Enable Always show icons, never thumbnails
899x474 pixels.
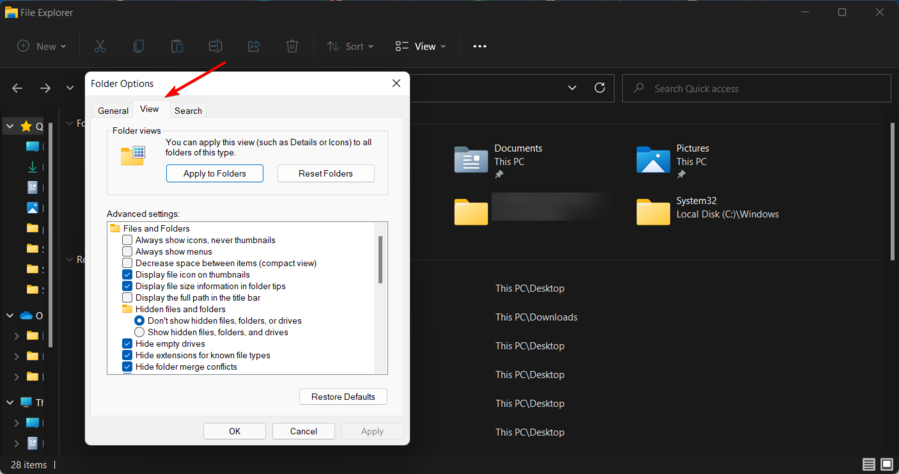[x=127, y=240]
